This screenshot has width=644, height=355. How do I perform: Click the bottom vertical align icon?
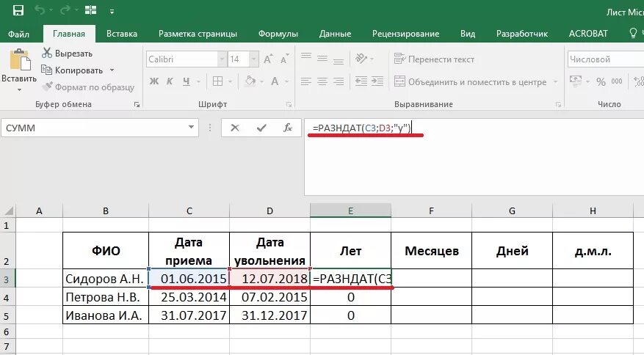point(339,61)
